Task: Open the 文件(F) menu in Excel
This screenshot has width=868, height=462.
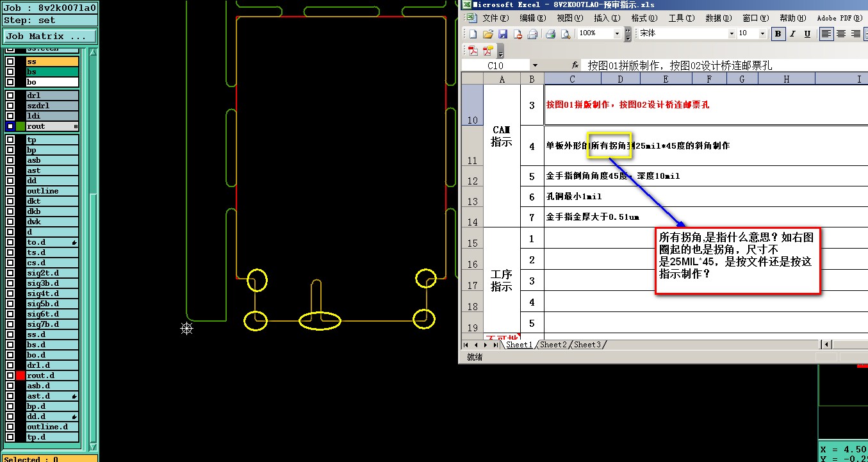Action: click(x=496, y=19)
